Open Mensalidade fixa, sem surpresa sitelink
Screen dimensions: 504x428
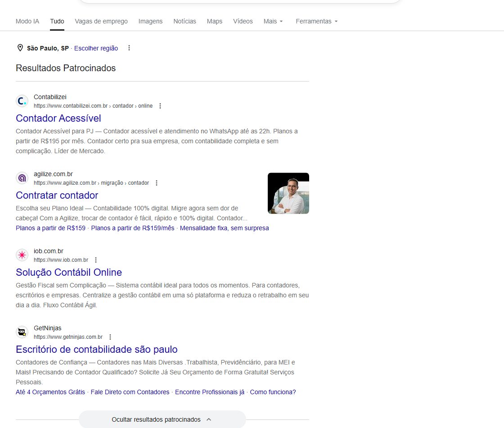(225, 228)
